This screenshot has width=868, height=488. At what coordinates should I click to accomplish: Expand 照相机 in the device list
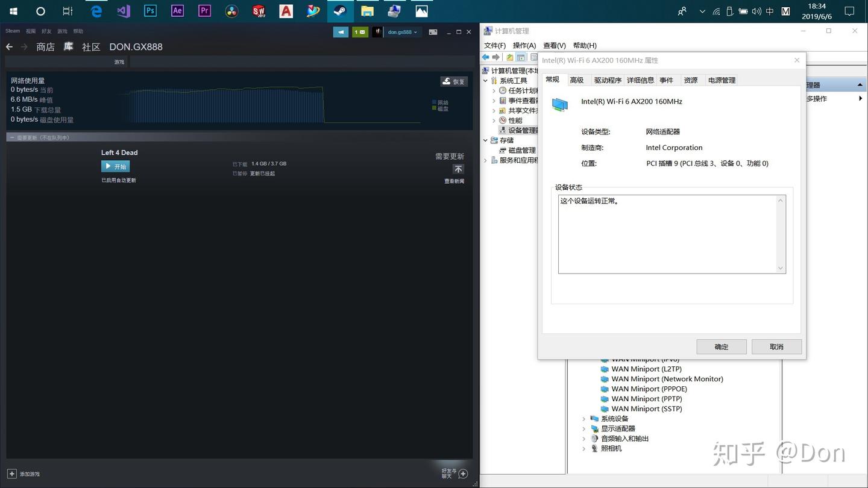pyautogui.click(x=583, y=448)
